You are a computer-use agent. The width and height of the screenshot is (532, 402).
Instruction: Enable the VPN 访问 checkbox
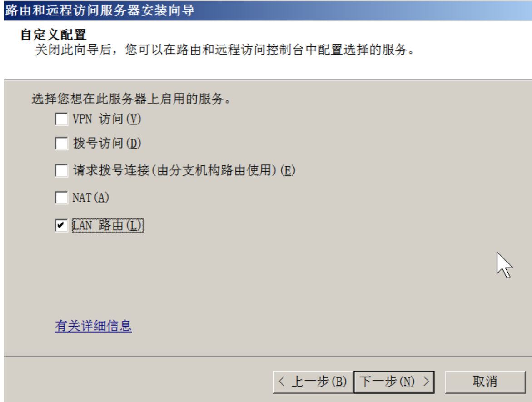tap(61, 119)
